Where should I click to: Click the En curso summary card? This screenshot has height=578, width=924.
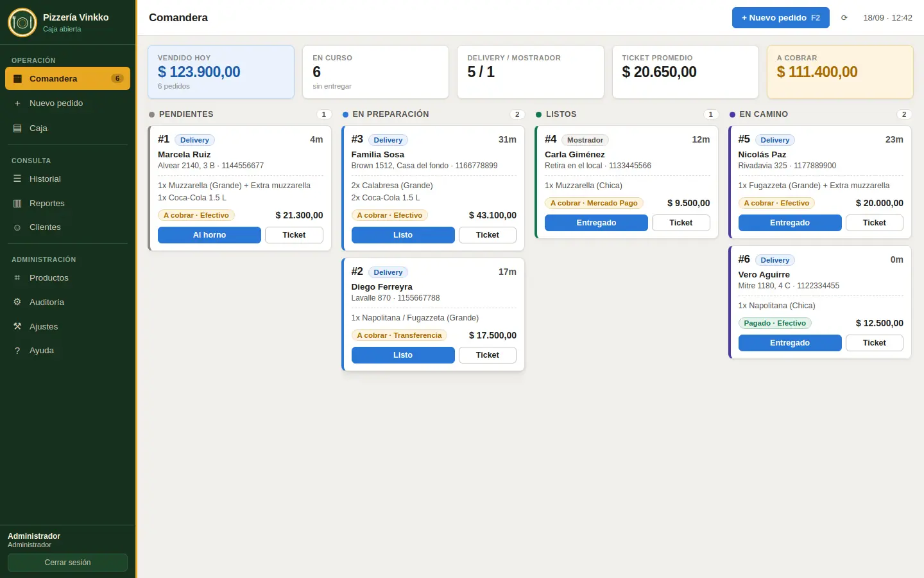pyautogui.click(x=375, y=72)
